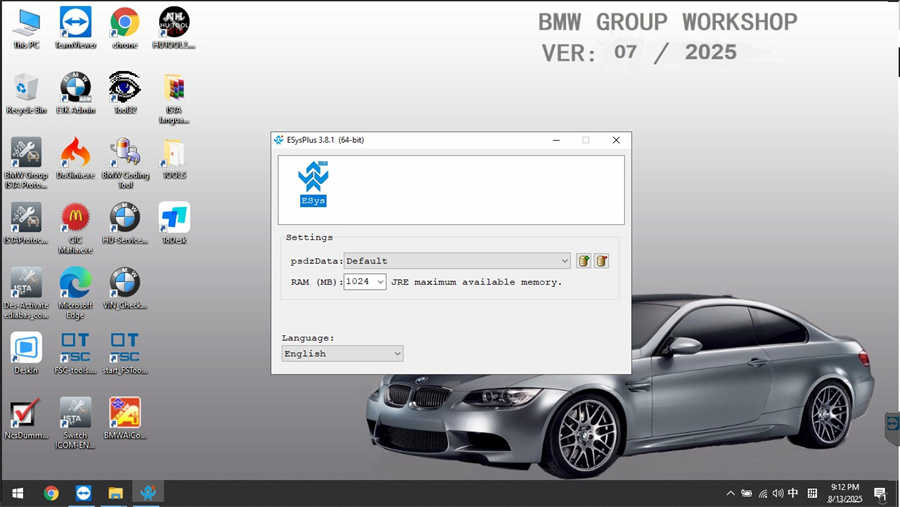The height and width of the screenshot is (507, 900).
Task: Select the Switch ICOM-EN ISTA shortcut
Action: click(x=75, y=423)
